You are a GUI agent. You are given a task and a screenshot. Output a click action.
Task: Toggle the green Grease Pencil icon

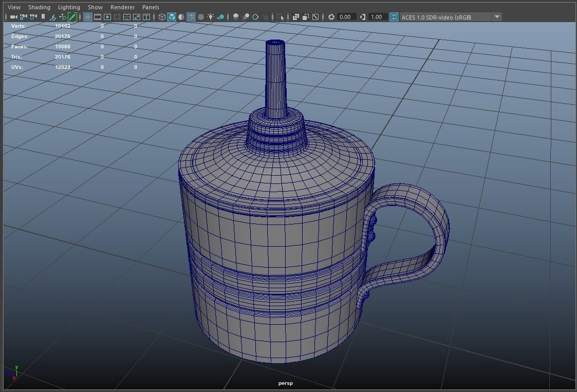[x=72, y=17]
